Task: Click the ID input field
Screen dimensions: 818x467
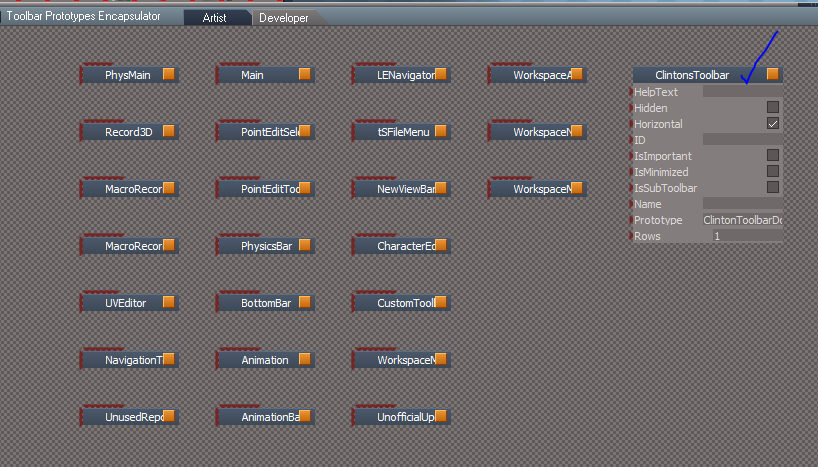Action: 743,140
